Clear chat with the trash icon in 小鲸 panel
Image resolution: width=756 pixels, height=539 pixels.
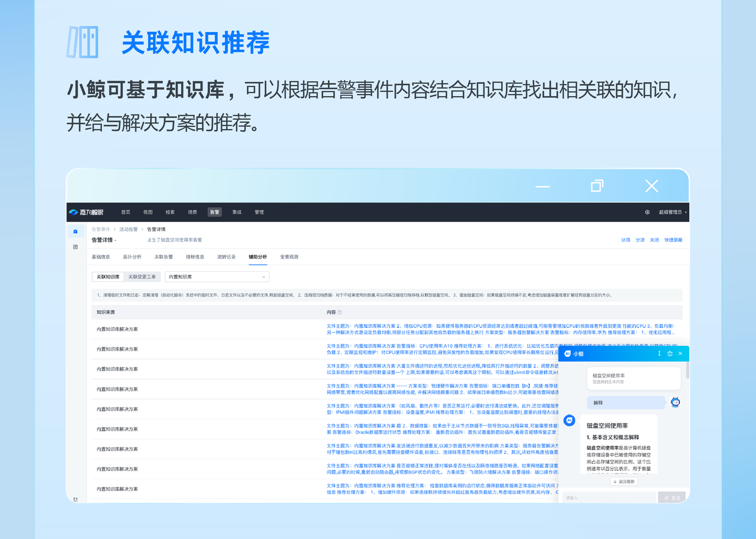point(670,354)
